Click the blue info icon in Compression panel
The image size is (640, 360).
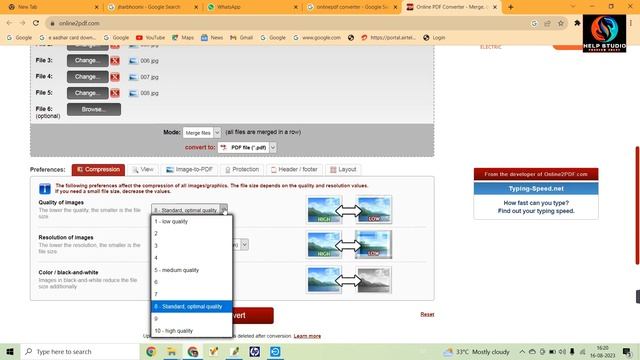point(45,189)
